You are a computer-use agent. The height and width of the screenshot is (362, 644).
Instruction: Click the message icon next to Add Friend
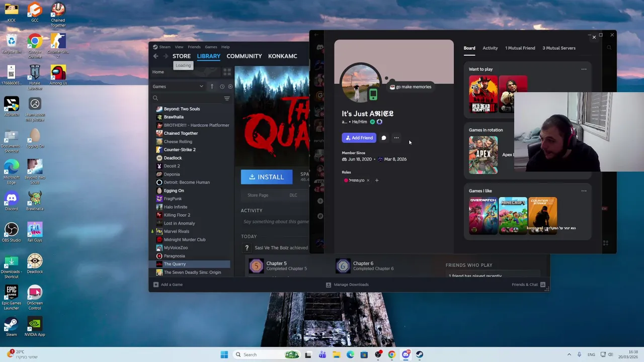point(383,138)
